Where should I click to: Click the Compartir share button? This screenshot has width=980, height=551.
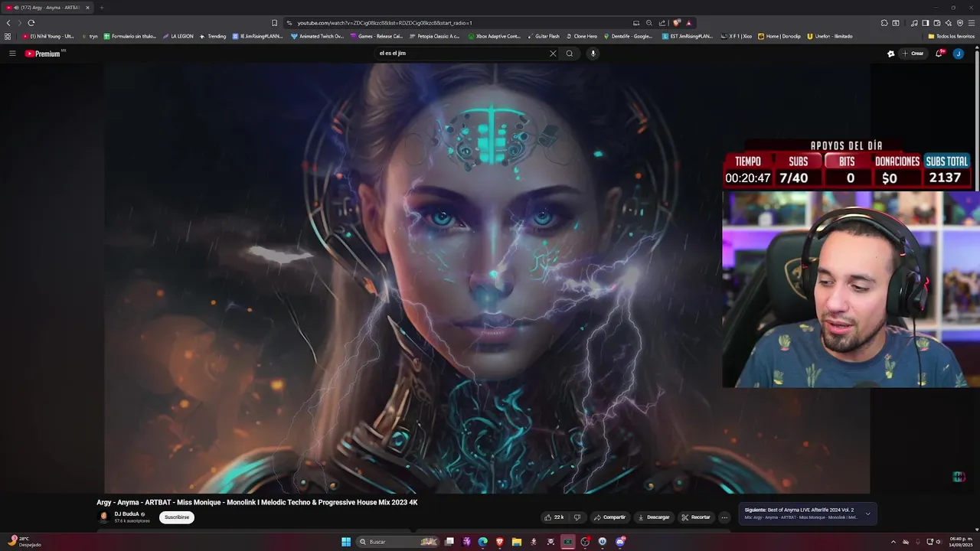click(609, 517)
